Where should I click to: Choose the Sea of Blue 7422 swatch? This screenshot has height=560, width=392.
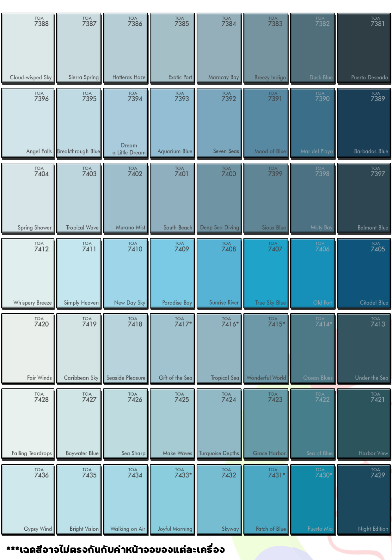(313, 424)
